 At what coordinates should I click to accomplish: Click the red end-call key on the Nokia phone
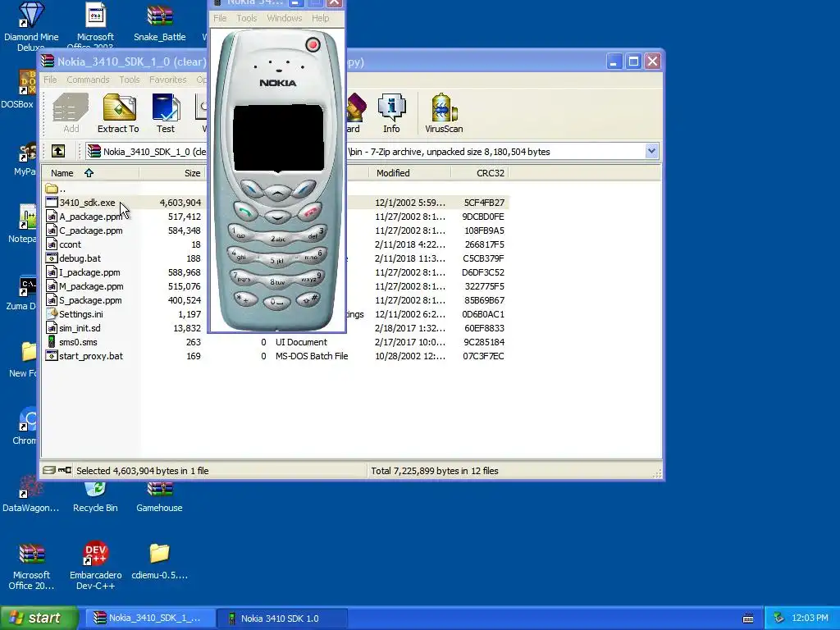[310, 212]
